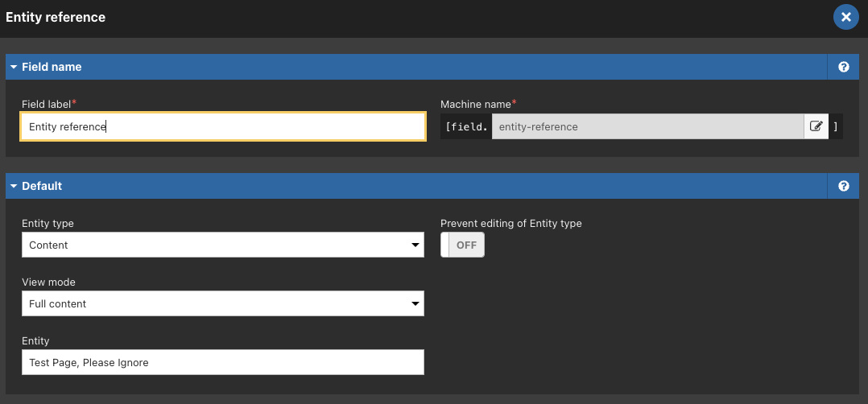Click the Default section header title
Viewport: 868px width, 404px height.
tap(42, 186)
